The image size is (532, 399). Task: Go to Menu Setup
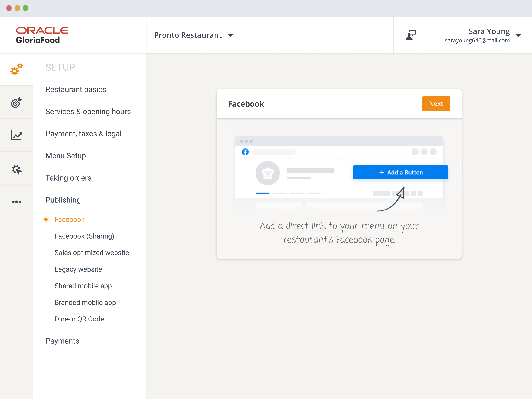[x=66, y=156]
